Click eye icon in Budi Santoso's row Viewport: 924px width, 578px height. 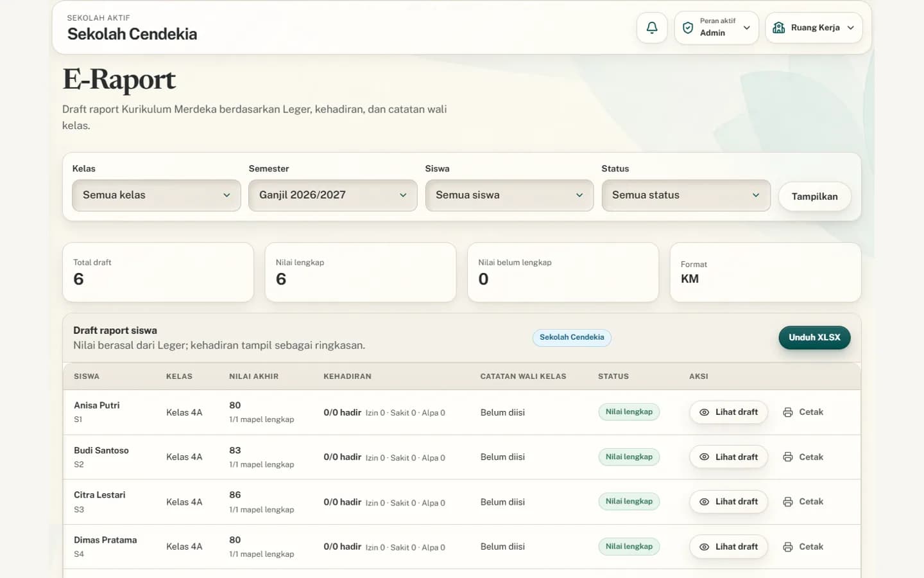704,457
